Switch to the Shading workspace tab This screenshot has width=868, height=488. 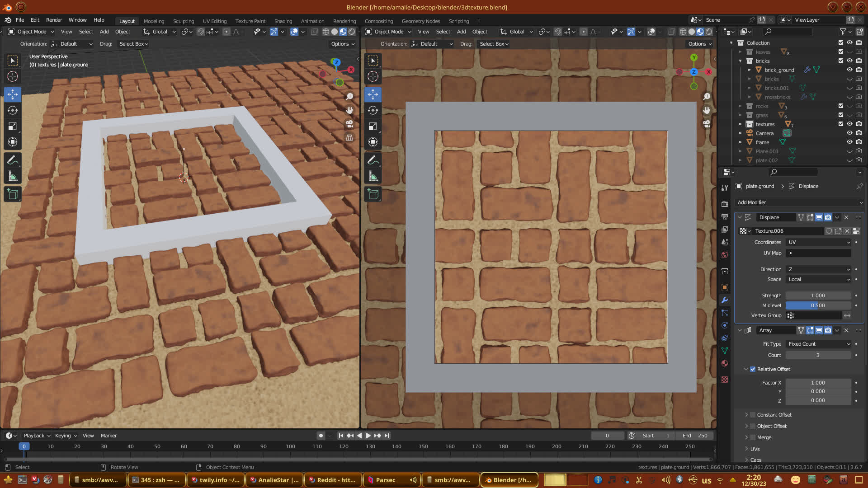coord(283,21)
